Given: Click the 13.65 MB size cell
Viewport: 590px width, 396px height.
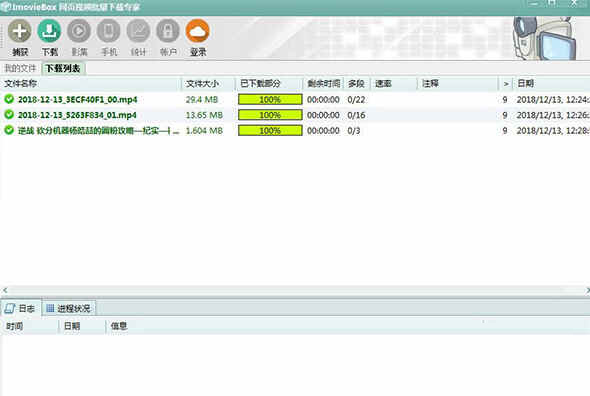Looking at the screenshot, I should 204,115.
